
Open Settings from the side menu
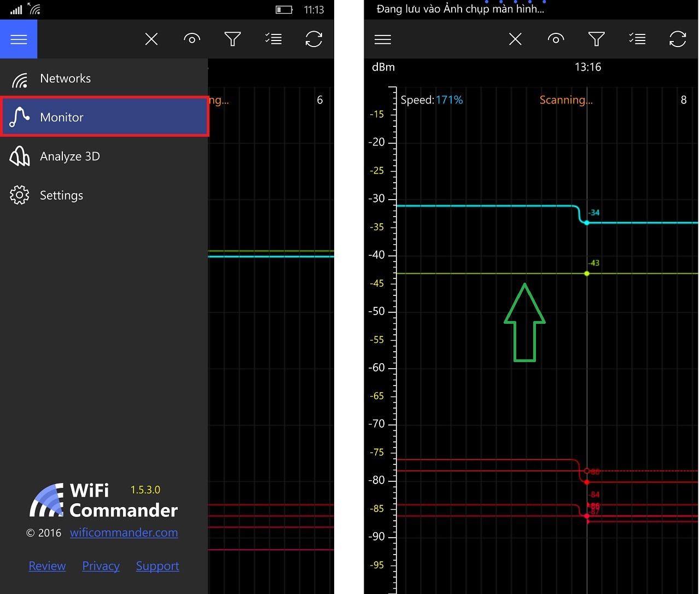point(61,196)
